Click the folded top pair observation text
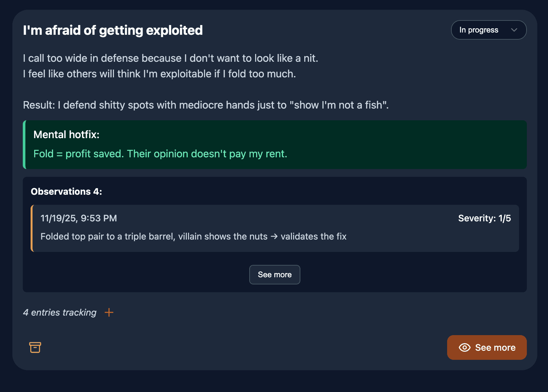Image resolution: width=548 pixels, height=392 pixels. click(193, 236)
